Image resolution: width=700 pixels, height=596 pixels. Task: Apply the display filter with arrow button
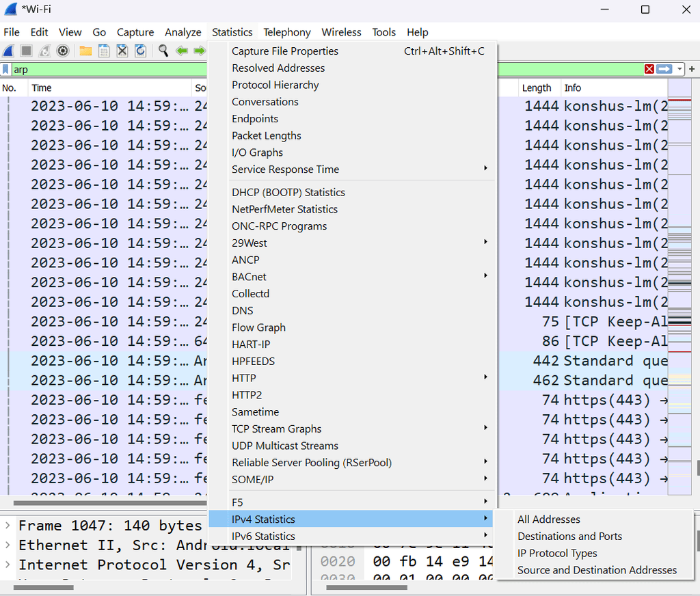[664, 69]
